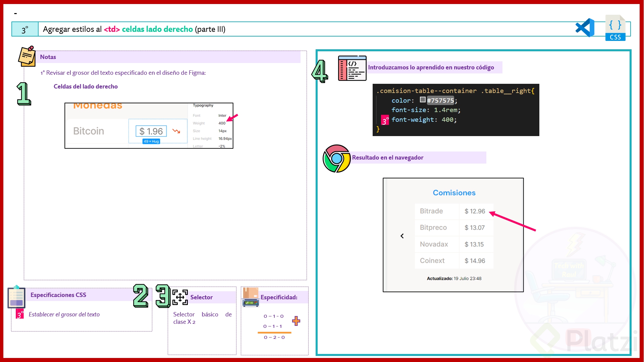Viewport: 644px width, 362px height.
Task: Click the code editor icon beside Introduzcamos heading
Action: [352, 68]
